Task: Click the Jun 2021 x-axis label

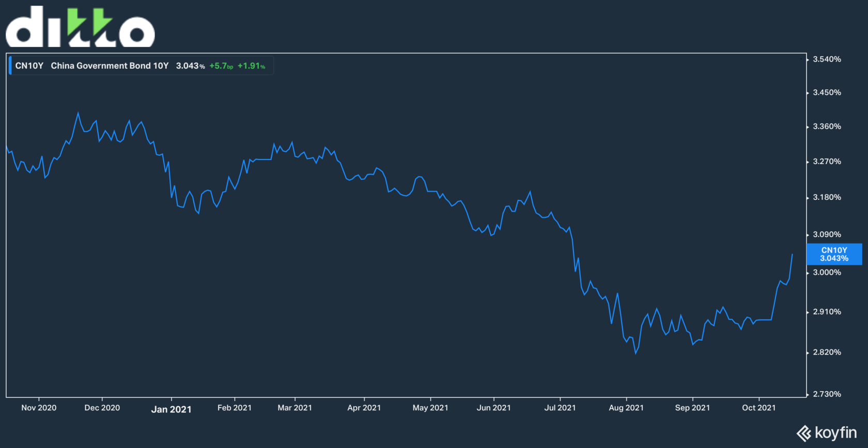Action: coord(494,408)
